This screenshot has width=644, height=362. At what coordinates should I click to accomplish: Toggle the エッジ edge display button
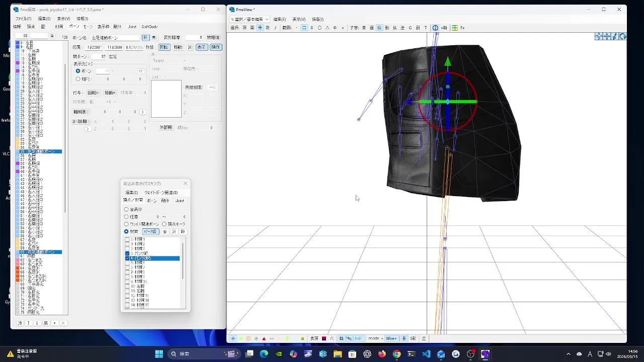pyautogui.click(x=359, y=338)
